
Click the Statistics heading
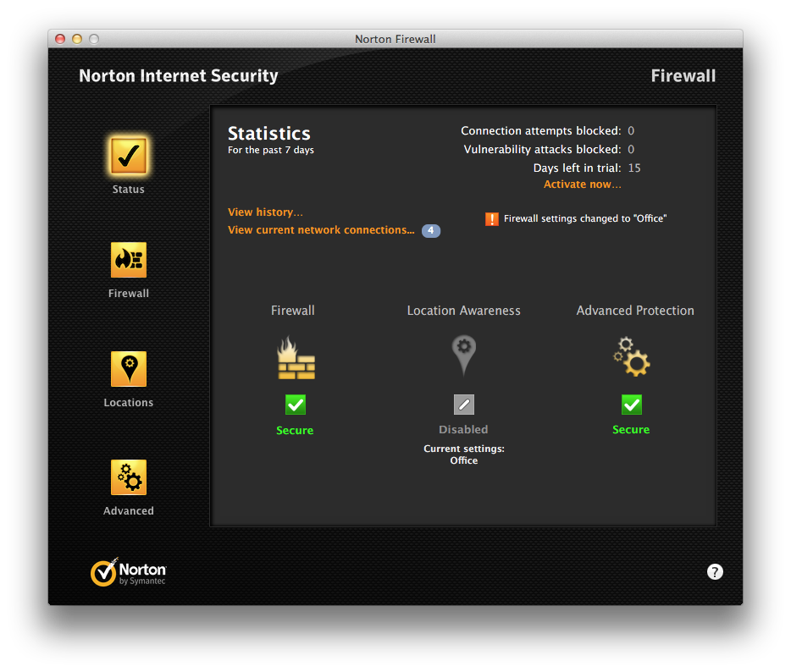[268, 134]
